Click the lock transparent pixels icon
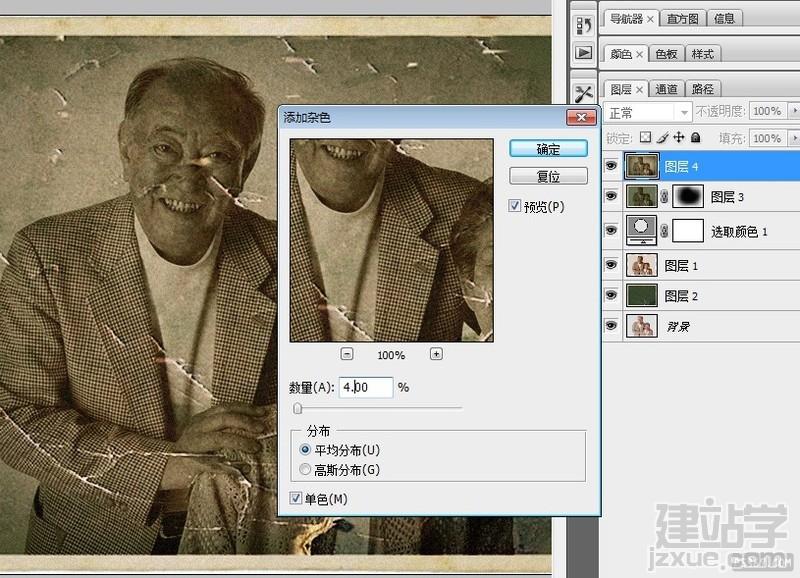The image size is (800, 578). coord(645,138)
